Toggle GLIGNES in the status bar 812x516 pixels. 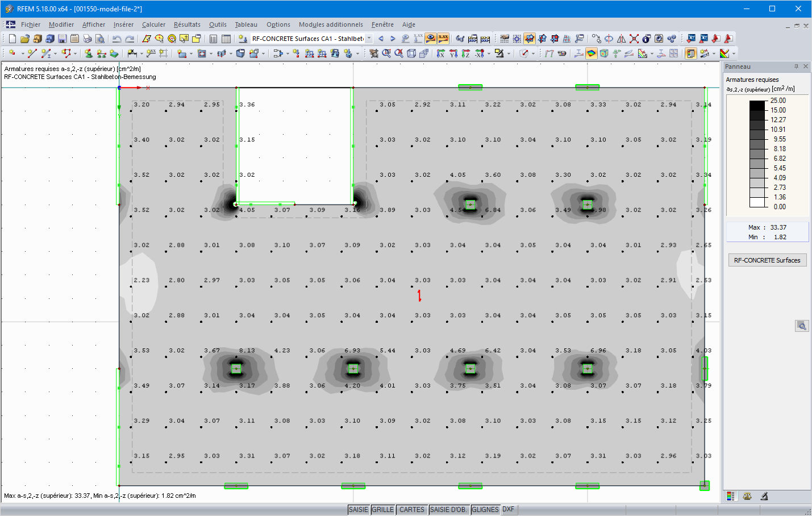point(485,510)
